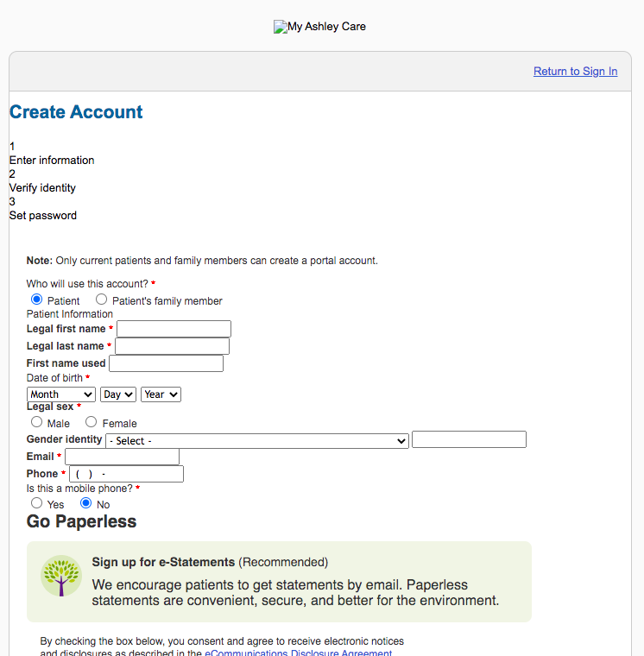Open the Month dropdown for birth date
This screenshot has width=644, height=656.
click(61, 394)
